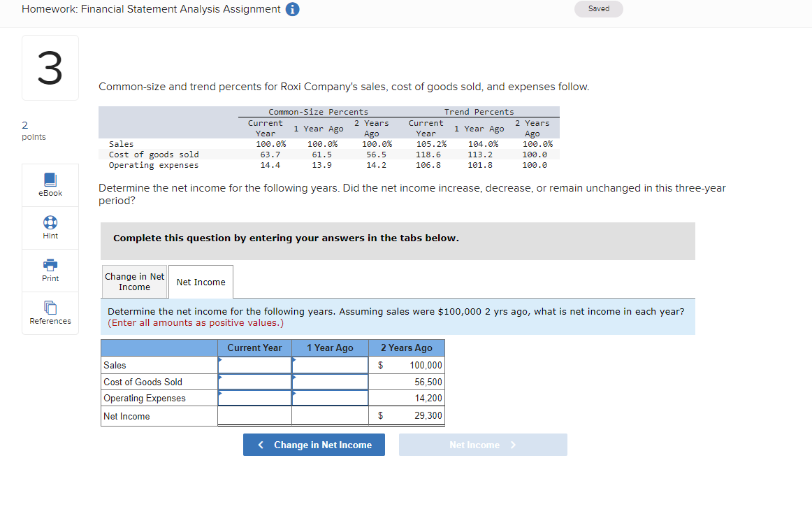Click the Hint icon in the sidebar
812x523 pixels.
pyautogui.click(x=50, y=227)
